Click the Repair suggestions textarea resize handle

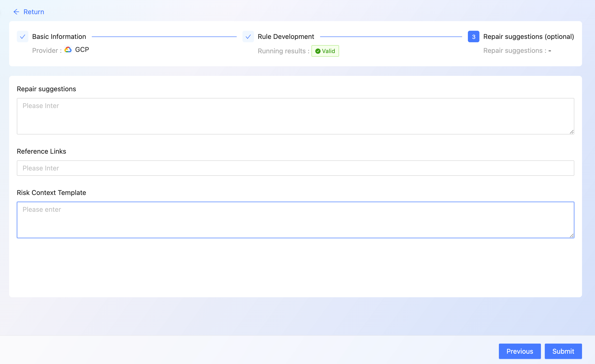tap(572, 132)
